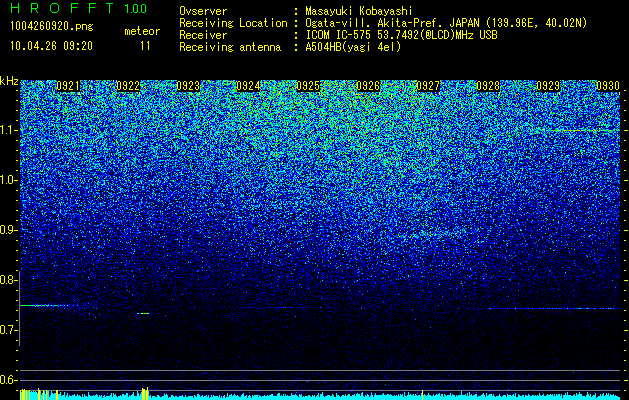This screenshot has height=400, width=629.
Task: Click the 0927 time marker label
Action: [x=428, y=86]
